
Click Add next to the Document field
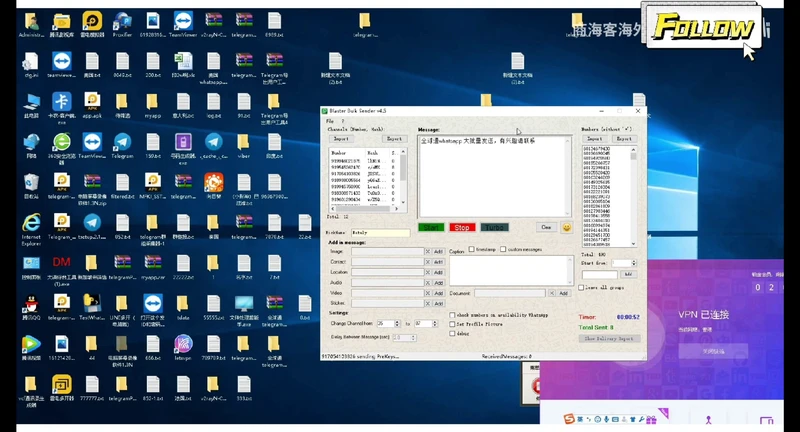563,293
